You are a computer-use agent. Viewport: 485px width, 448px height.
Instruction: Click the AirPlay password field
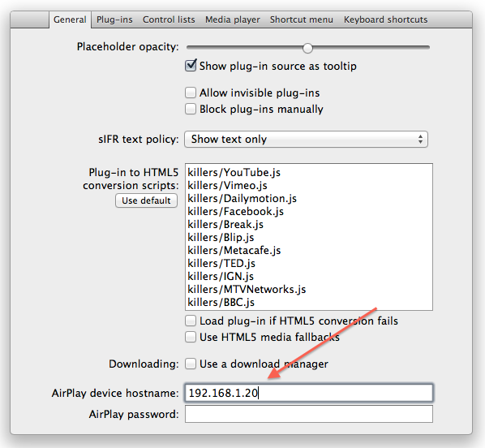click(x=309, y=414)
